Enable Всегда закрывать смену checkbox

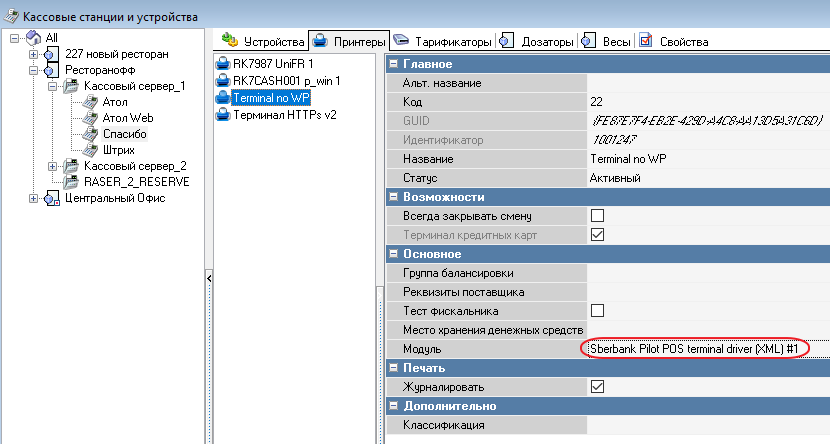[x=598, y=216]
